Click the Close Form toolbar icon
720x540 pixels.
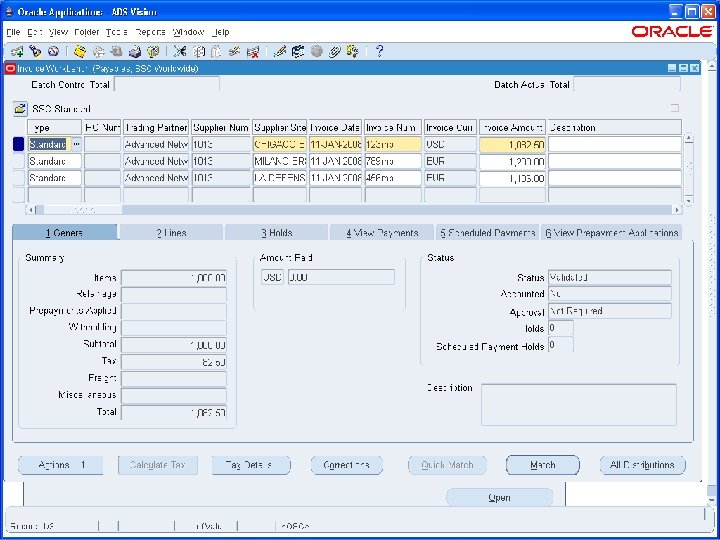coord(153,51)
